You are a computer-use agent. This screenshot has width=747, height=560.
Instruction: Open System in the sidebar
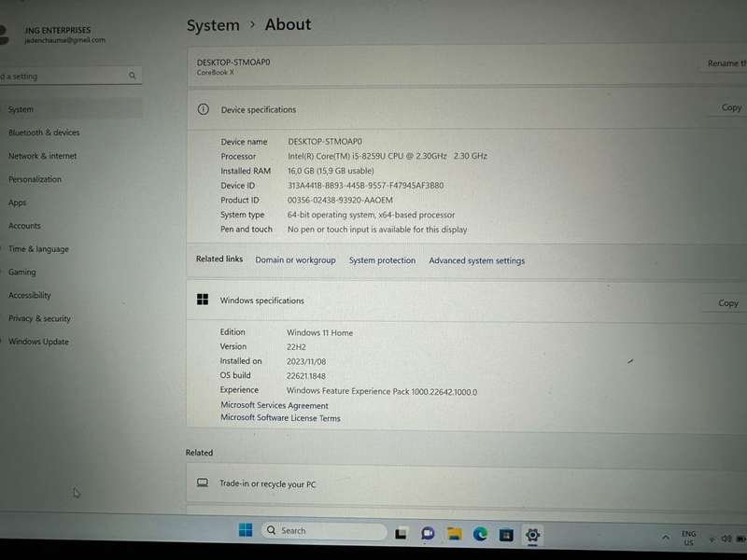click(71, 109)
